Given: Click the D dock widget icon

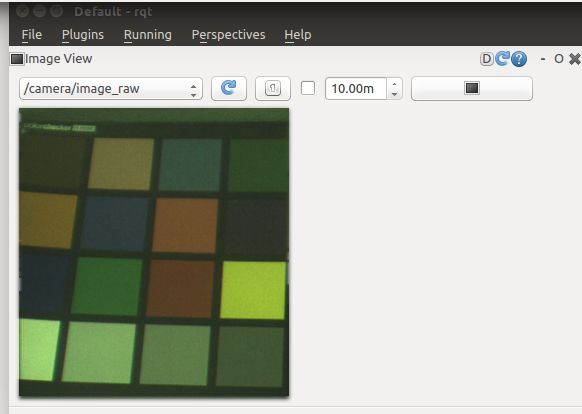Looking at the screenshot, I should point(486,59).
